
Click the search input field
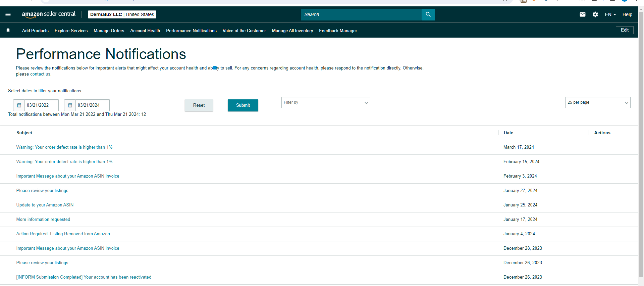click(x=361, y=14)
